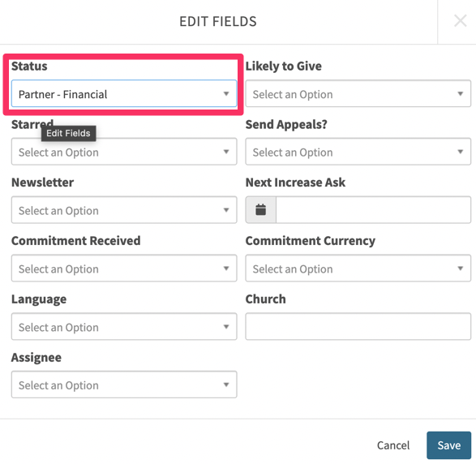The height and width of the screenshot is (464, 476).
Task: Open the Status dropdown showing Partner - Financial
Action: tap(124, 94)
